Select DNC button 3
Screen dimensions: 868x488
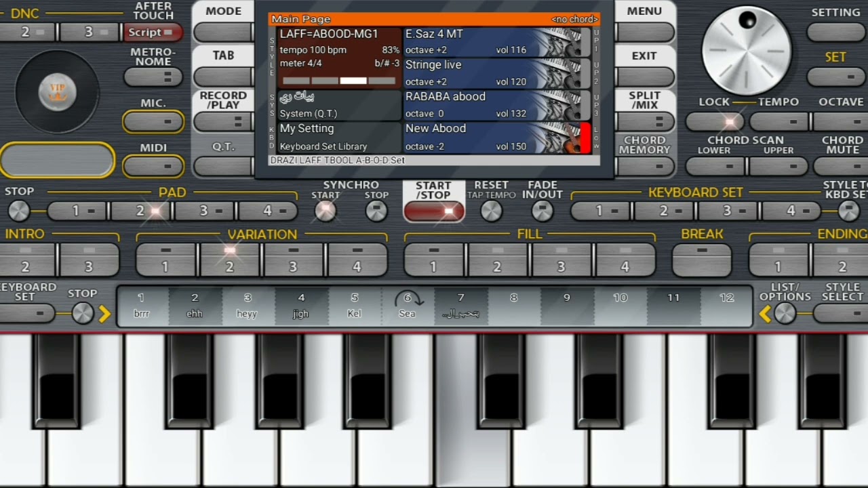tap(90, 32)
